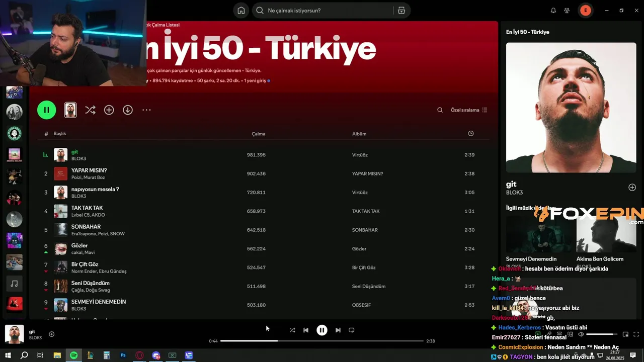
Task: Pause playlist with the large green button
Action: pyautogui.click(x=46, y=110)
